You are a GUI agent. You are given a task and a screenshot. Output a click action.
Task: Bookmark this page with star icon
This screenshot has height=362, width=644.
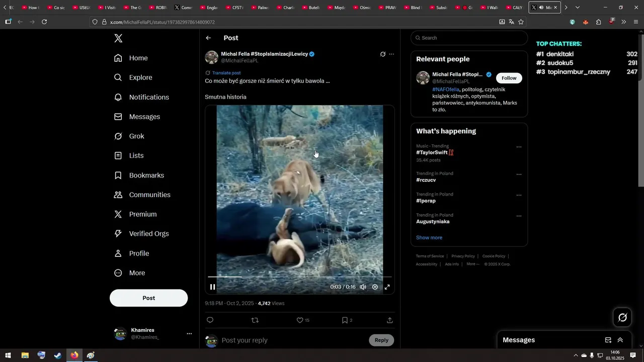[521, 22]
